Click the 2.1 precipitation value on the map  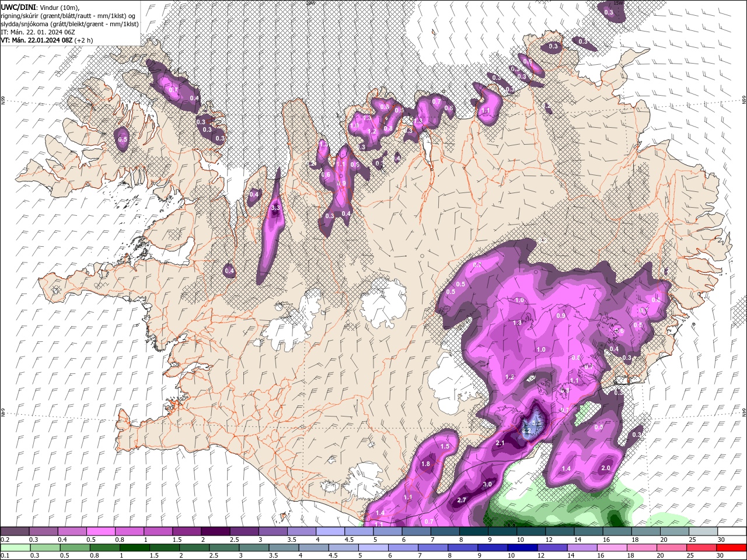click(x=500, y=443)
